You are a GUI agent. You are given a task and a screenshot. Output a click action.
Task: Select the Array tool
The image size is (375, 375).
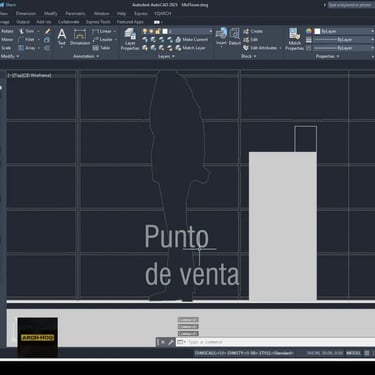click(x=27, y=48)
